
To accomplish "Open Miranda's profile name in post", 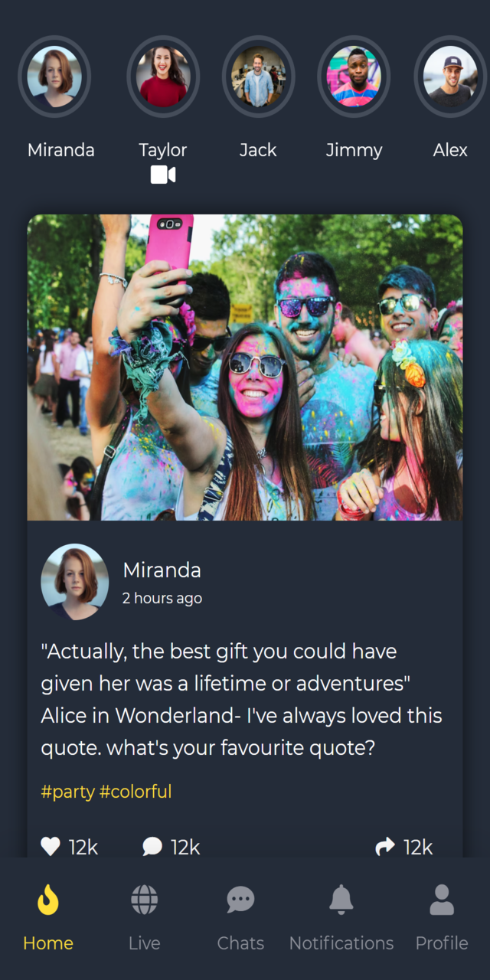I will pos(162,570).
